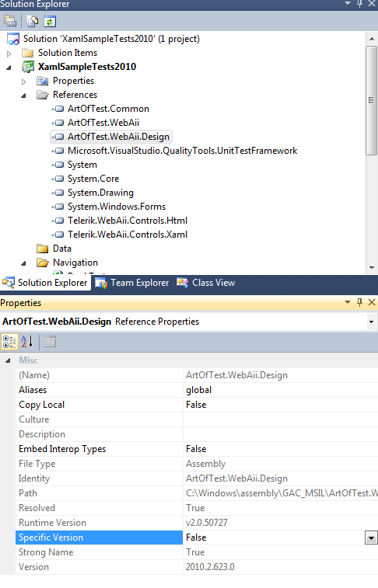Viewport: 378px width, 588px height.
Task: Select the (Name) property label
Action: [34, 375]
